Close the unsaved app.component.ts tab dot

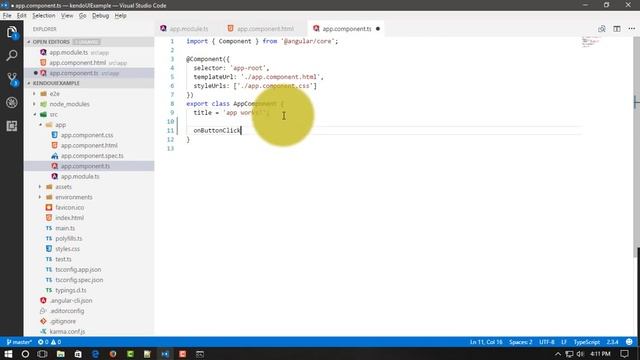pyautogui.click(x=378, y=29)
